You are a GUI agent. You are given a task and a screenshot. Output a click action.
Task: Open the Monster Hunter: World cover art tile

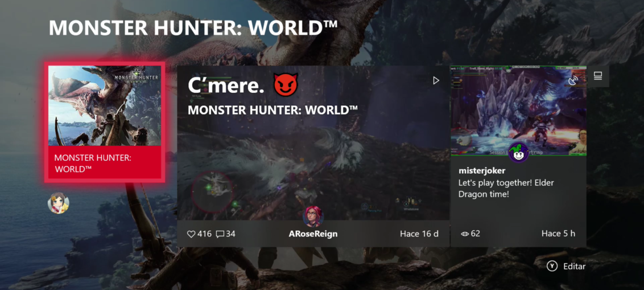click(105, 106)
